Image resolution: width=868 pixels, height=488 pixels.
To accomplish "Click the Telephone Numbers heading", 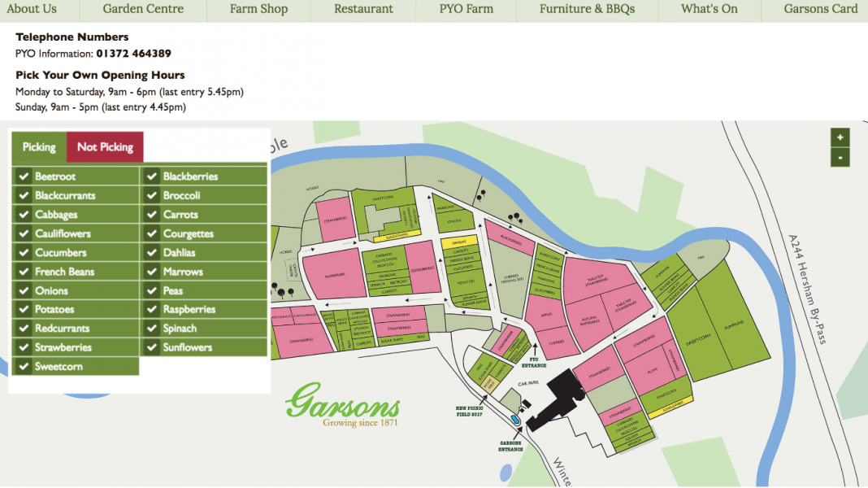I will (x=72, y=37).
